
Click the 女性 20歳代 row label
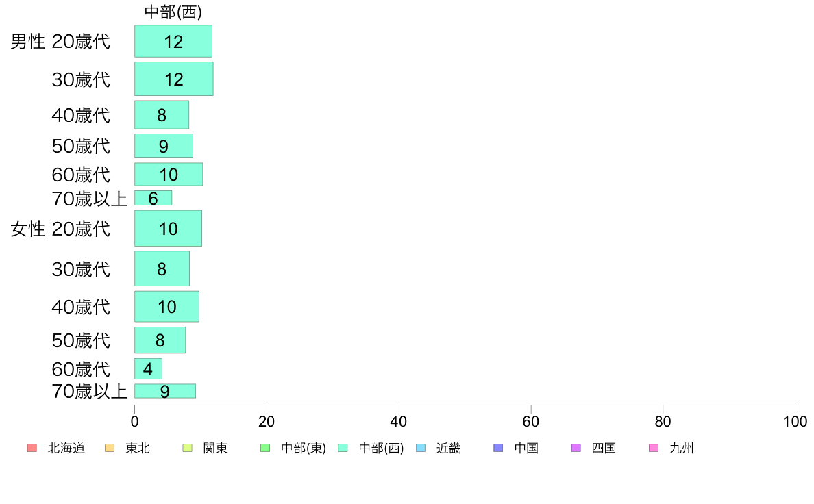[60, 229]
